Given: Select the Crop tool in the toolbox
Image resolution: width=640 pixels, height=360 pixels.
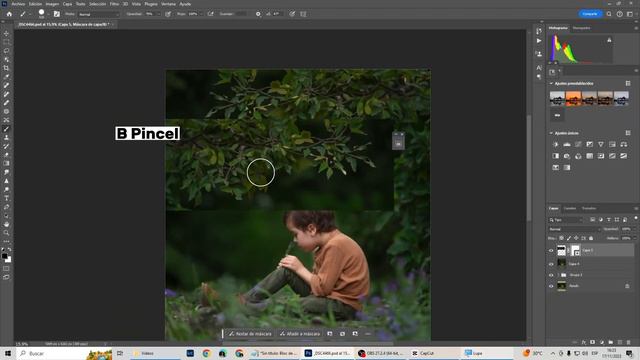Looking at the screenshot, I should [x=6, y=68].
